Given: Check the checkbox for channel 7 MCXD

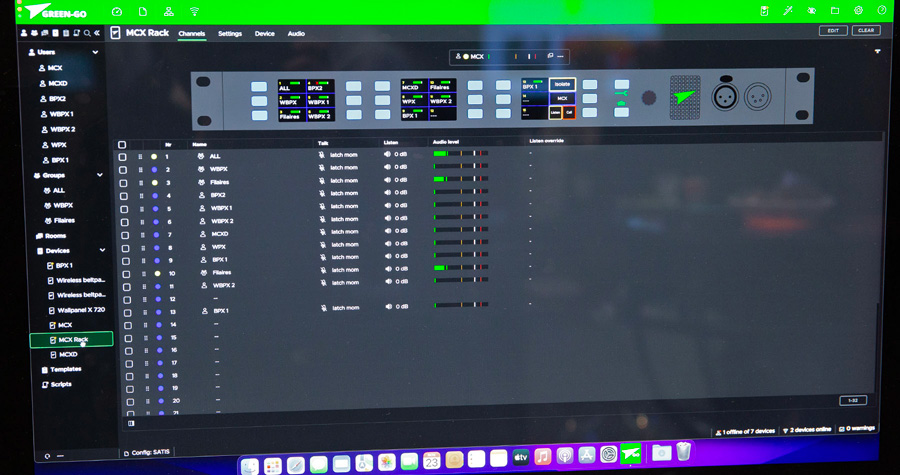Looking at the screenshot, I should coord(125,235).
